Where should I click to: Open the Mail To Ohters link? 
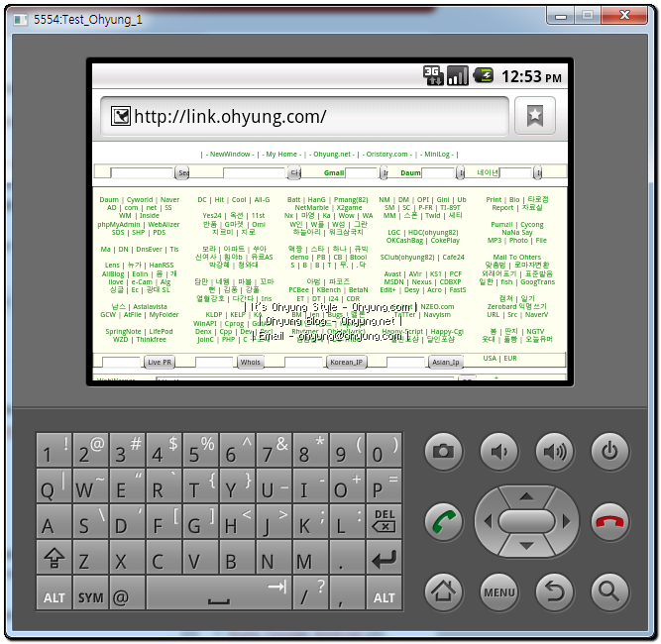(517, 257)
